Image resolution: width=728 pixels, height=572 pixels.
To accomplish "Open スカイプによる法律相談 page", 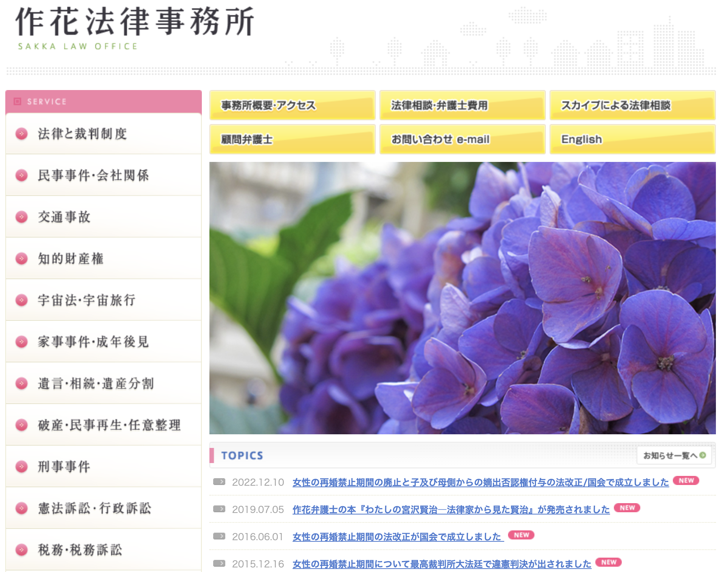I will pyautogui.click(x=633, y=105).
